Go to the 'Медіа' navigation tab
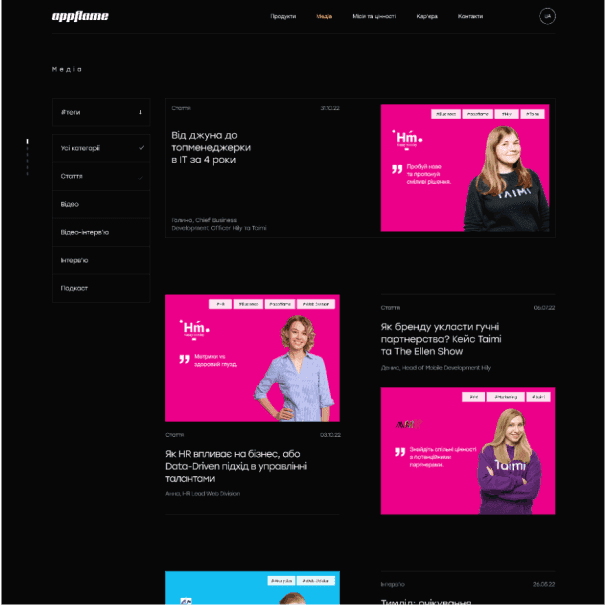The height and width of the screenshot is (605, 605). [x=324, y=17]
